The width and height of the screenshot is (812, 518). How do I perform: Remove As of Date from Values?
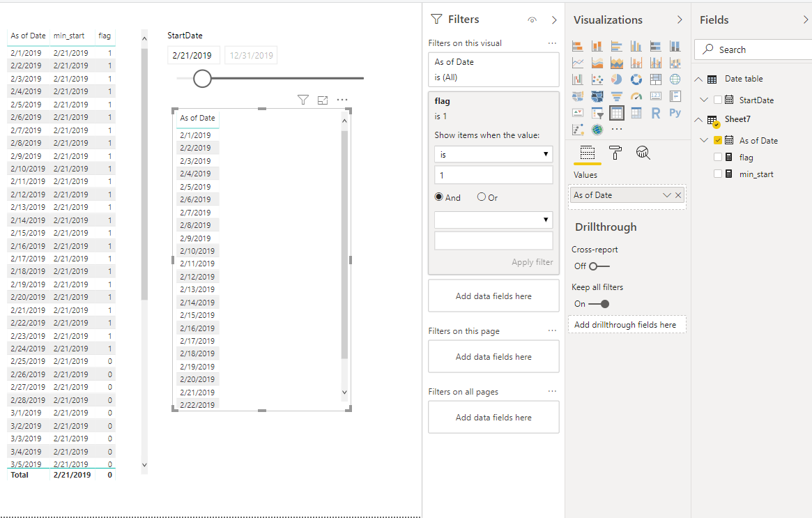(x=678, y=195)
